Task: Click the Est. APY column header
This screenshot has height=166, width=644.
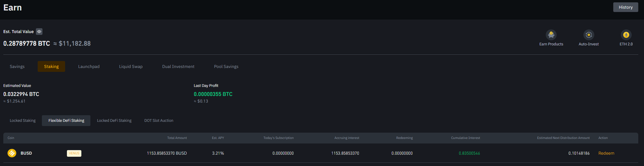Action: click(x=218, y=138)
